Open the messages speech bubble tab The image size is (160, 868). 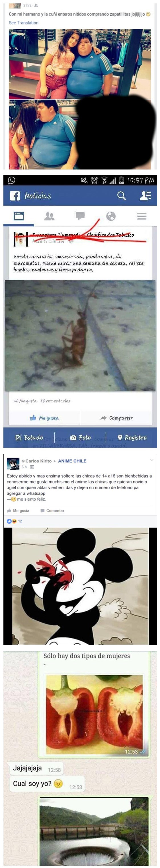[x=80, y=216]
